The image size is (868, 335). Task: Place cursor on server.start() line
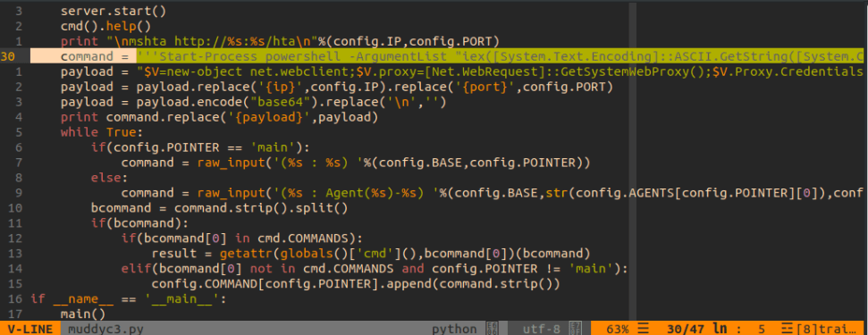click(x=113, y=11)
